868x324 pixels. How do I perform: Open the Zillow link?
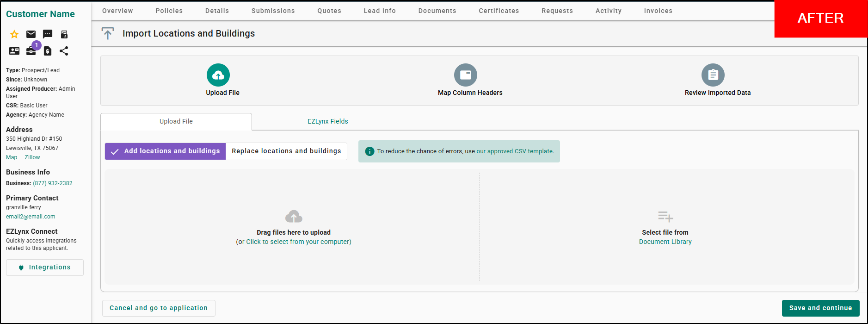click(32, 157)
